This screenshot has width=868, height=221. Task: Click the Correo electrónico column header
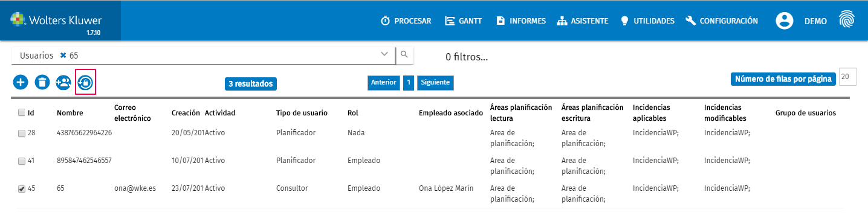tap(132, 113)
